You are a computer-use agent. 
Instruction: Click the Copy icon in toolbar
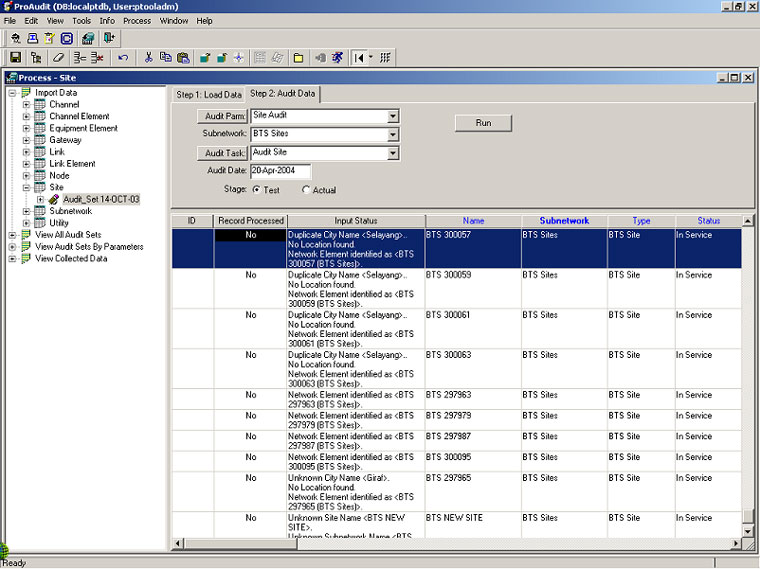pyautogui.click(x=166, y=58)
